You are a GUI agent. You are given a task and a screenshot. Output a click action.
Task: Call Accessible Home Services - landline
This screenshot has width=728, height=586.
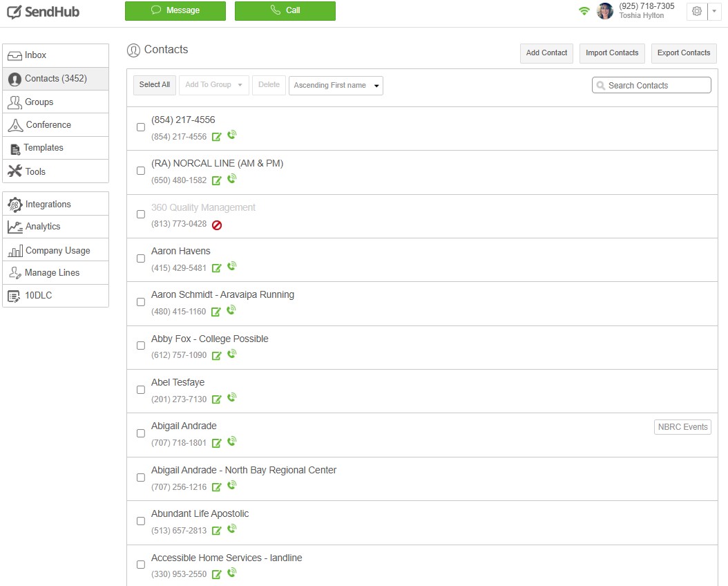pos(231,573)
